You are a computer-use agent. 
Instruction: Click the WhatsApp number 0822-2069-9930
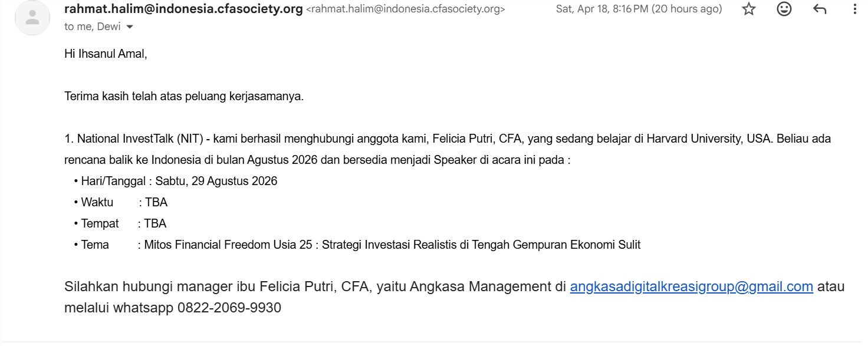click(229, 308)
